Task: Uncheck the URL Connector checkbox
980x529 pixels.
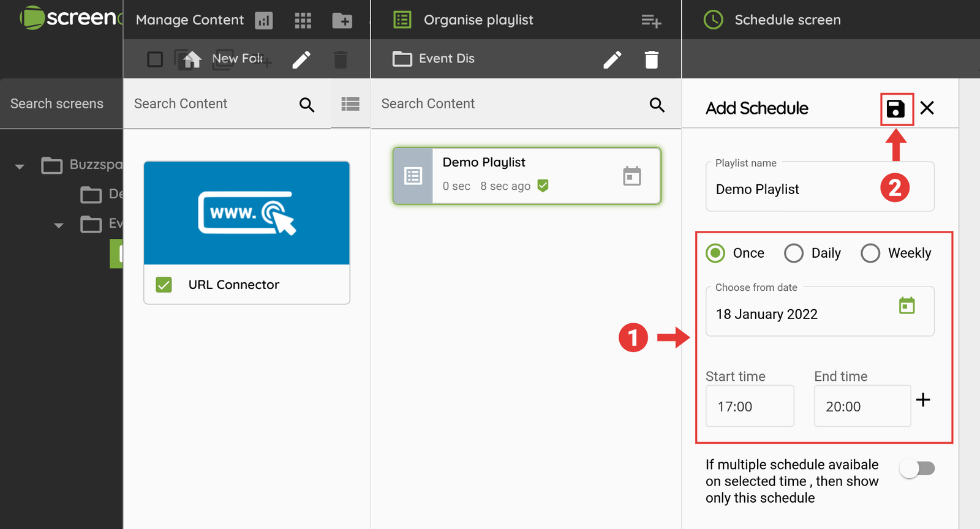Action: click(164, 285)
